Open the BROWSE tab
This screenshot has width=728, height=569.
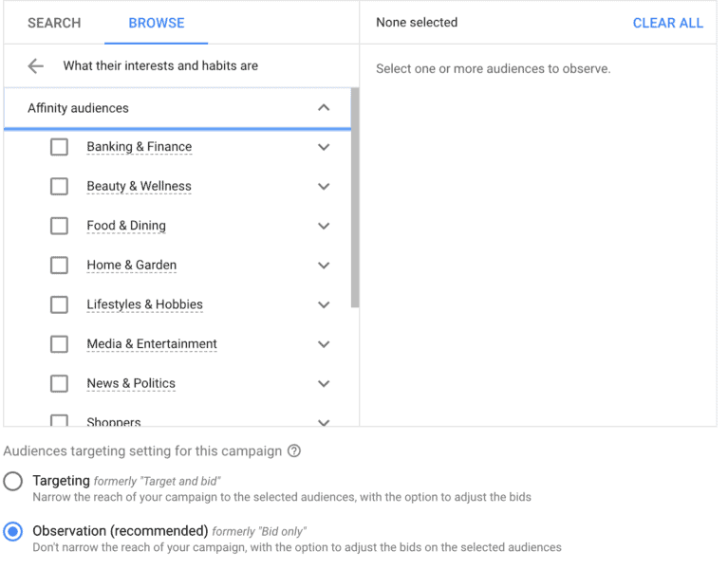pyautogui.click(x=157, y=23)
